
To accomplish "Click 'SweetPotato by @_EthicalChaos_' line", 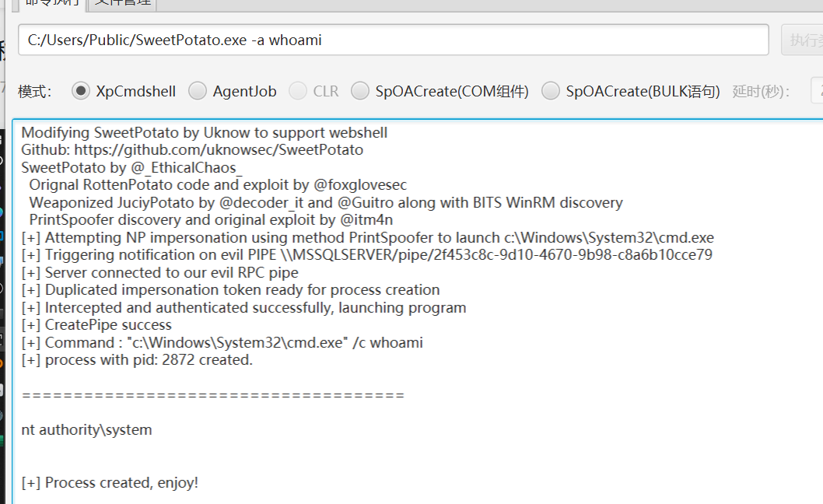I will point(131,167).
